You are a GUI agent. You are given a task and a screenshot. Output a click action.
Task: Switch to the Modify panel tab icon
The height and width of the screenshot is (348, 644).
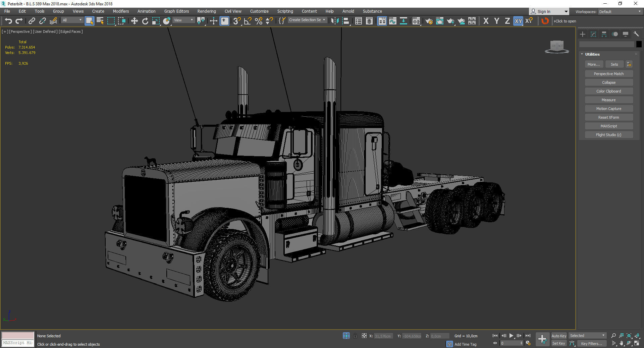point(593,34)
